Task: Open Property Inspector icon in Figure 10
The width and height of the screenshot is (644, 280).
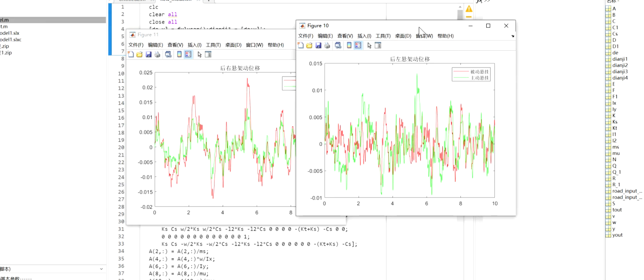Action: pos(378,45)
